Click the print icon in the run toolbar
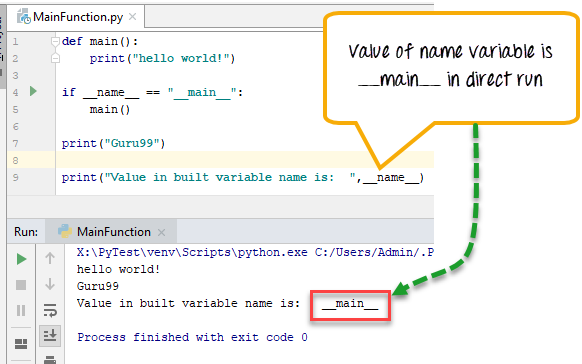Viewport: 582px width, 364px height. click(x=50, y=359)
